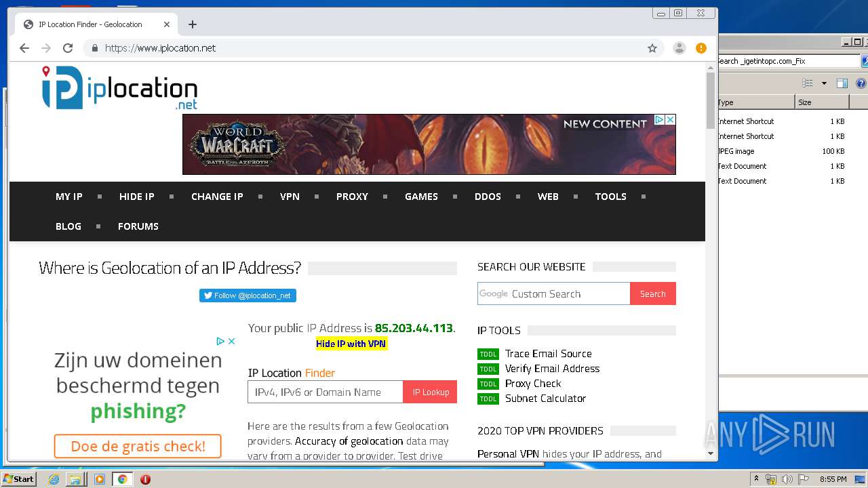868x488 pixels.
Task: Open BLOG menu item
Action: coord(68,226)
